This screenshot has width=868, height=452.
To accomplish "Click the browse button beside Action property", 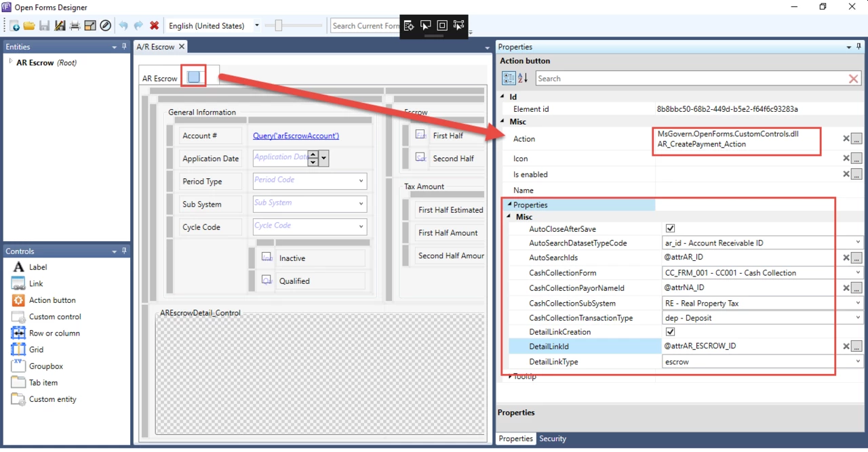I will click(857, 139).
